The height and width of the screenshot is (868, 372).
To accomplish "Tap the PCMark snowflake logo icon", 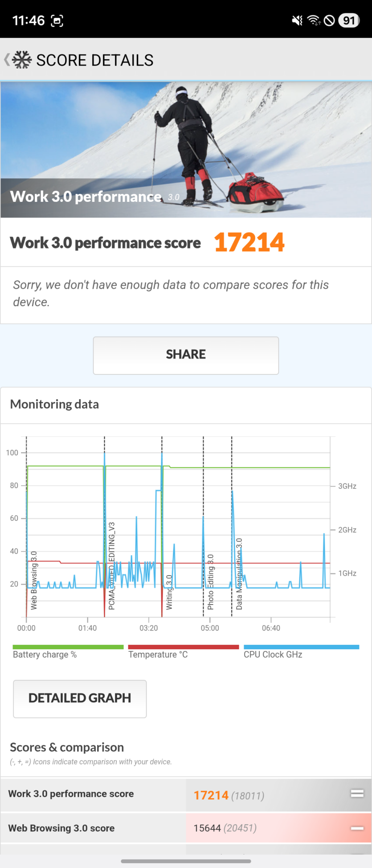I will 22,60.
